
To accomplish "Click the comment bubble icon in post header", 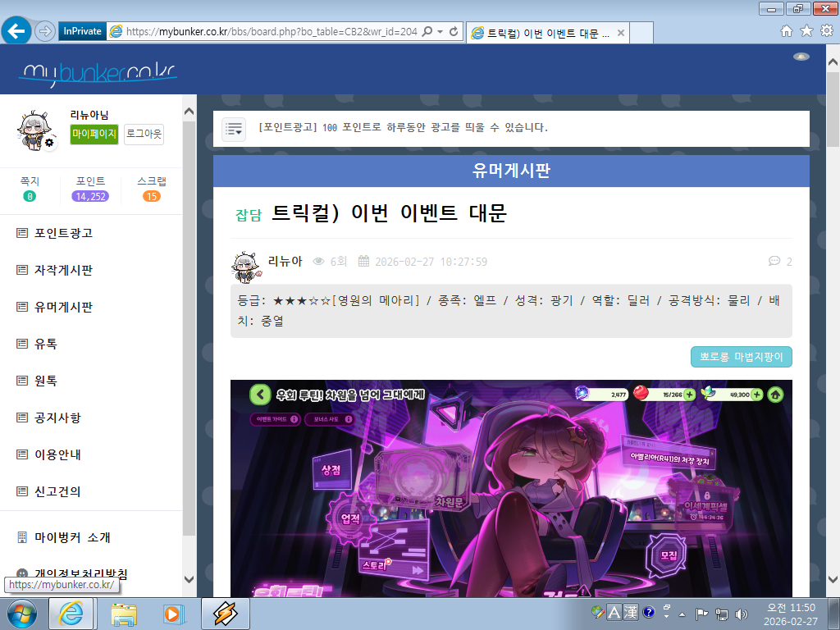I will tap(774, 262).
